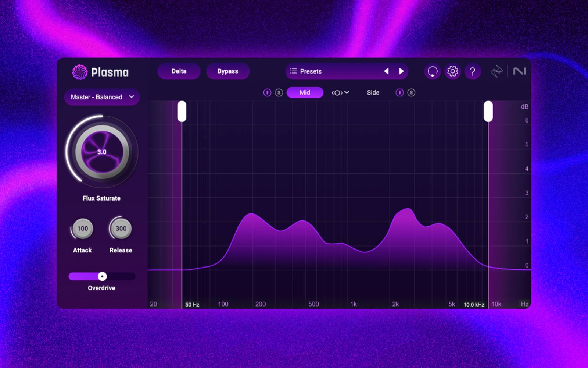
Task: Click the Native Instruments logo
Action: [x=520, y=71]
